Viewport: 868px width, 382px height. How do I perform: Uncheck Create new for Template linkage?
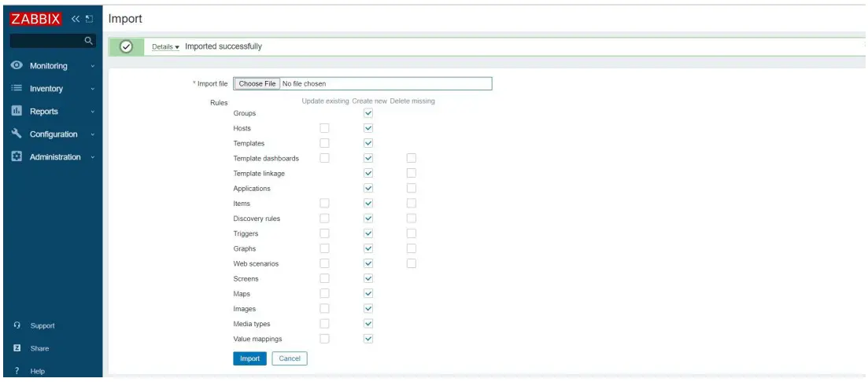click(368, 173)
